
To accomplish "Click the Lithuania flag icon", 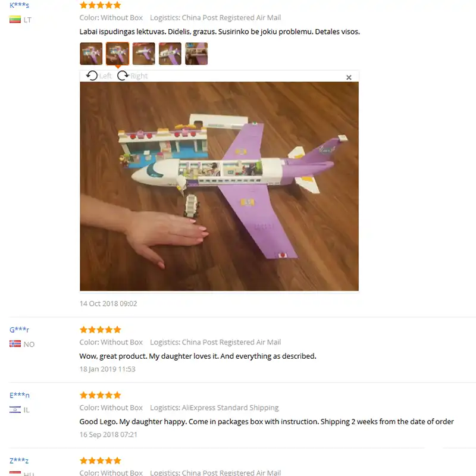I will (15, 20).
